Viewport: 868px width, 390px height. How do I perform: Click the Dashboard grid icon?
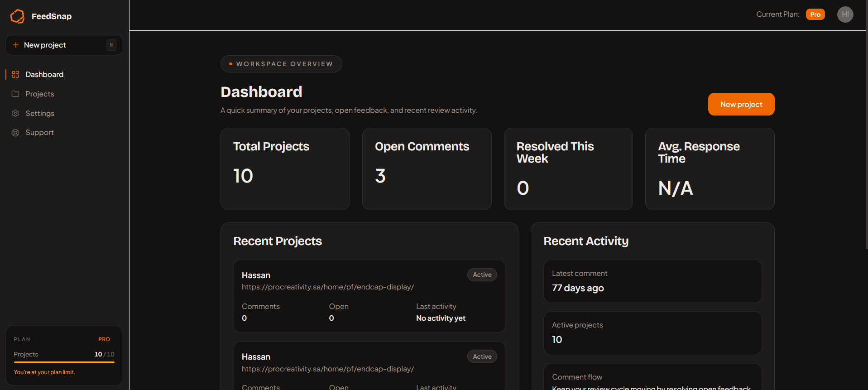pos(15,74)
